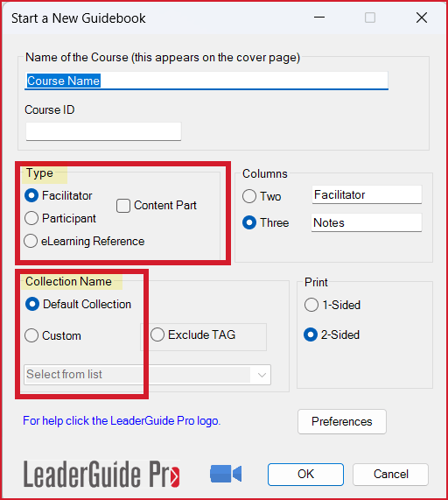Screen dimensions: 448x500
Task: Edit the Facilitator column name field
Action: click(367, 194)
